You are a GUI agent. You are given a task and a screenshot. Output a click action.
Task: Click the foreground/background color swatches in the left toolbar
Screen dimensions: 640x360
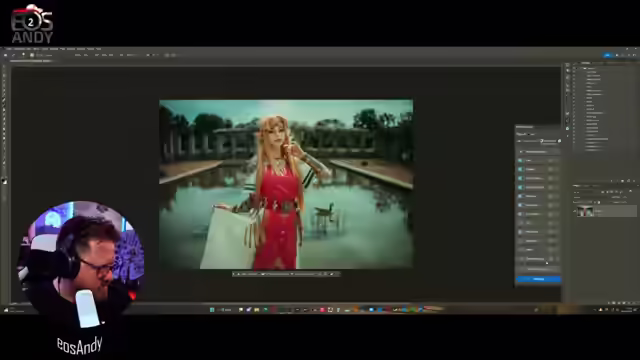4,181
